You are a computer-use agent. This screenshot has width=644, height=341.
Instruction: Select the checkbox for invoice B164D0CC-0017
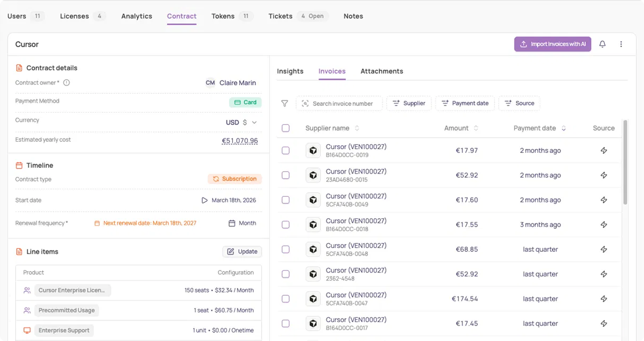(x=285, y=324)
